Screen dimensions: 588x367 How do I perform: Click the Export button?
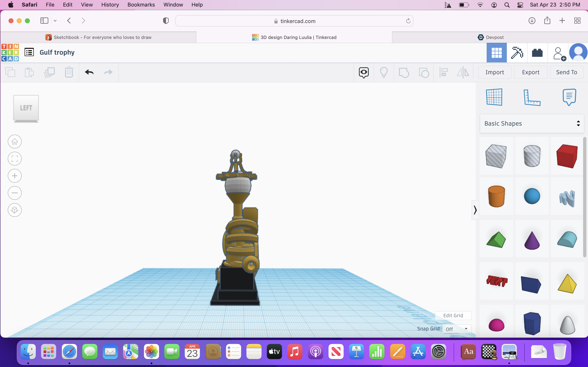tap(530, 72)
